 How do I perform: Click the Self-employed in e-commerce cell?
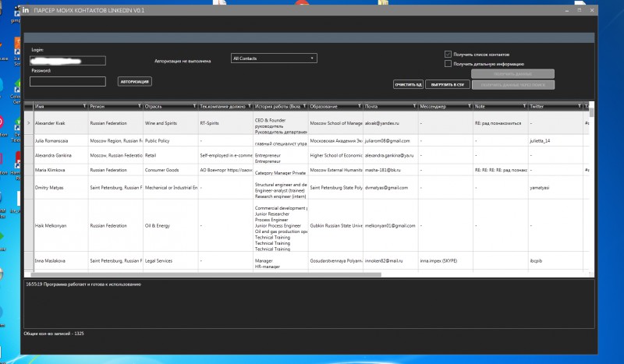[x=225, y=155]
